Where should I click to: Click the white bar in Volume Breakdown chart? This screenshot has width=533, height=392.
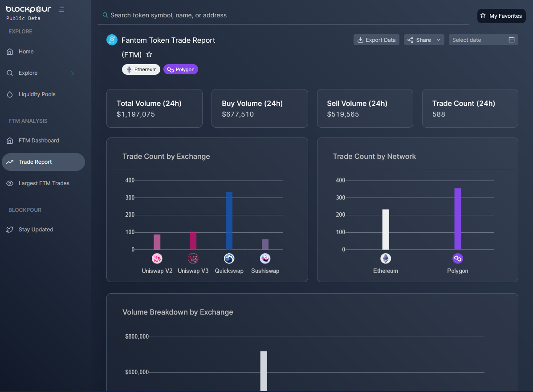coord(264,371)
